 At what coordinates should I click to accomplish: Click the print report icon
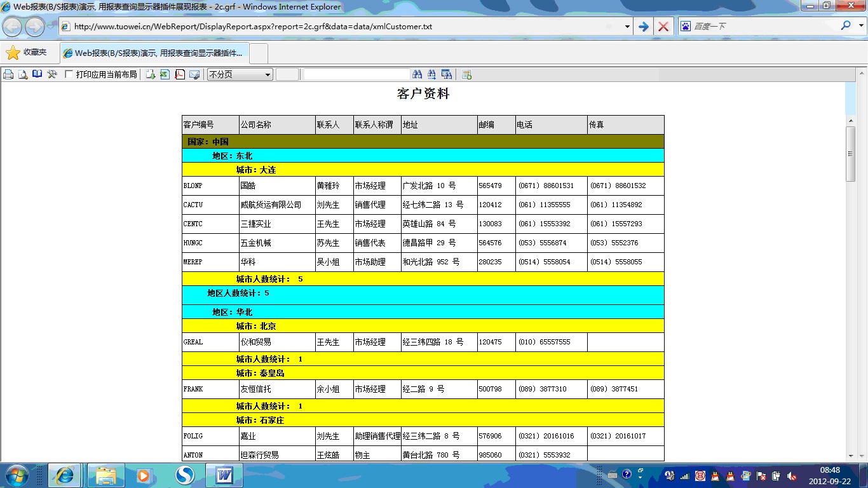[8, 74]
